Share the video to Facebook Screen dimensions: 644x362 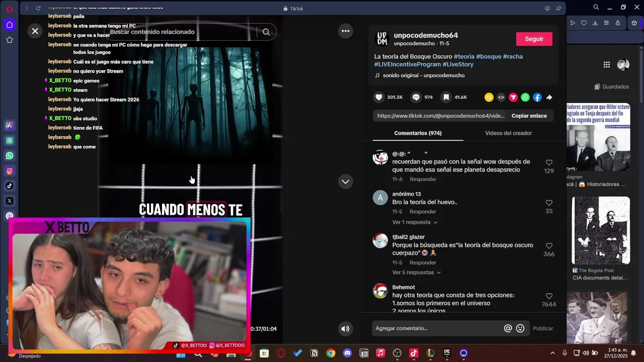537,98
